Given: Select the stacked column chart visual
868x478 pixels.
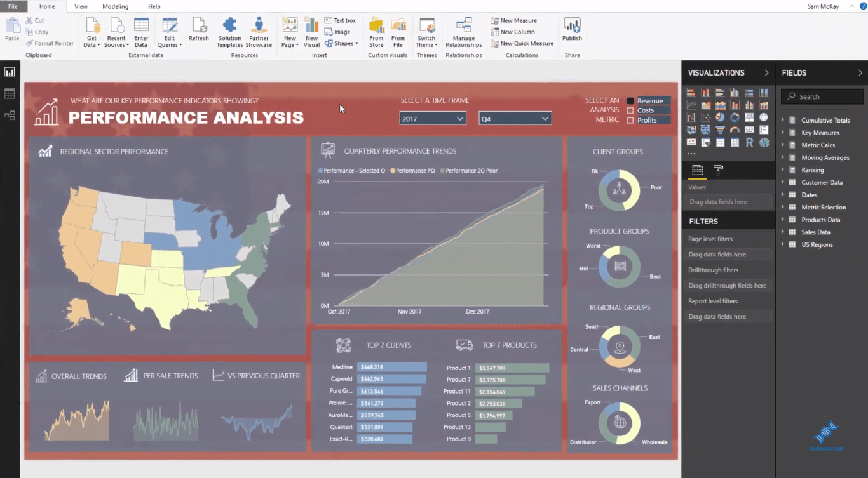Looking at the screenshot, I should pos(705,93).
